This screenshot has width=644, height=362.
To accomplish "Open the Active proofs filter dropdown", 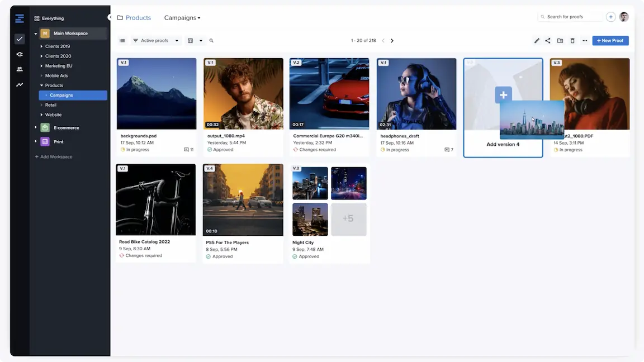I will [156, 41].
